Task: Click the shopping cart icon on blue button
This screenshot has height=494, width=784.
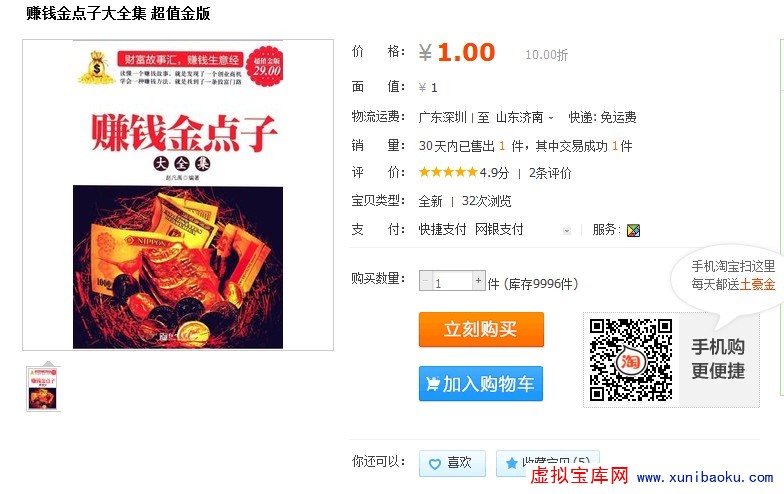Action: point(432,384)
